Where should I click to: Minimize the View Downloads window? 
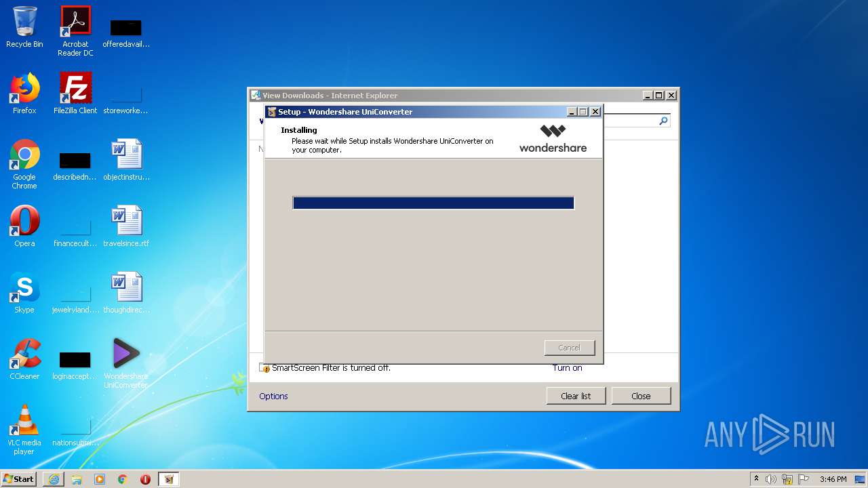pos(648,96)
